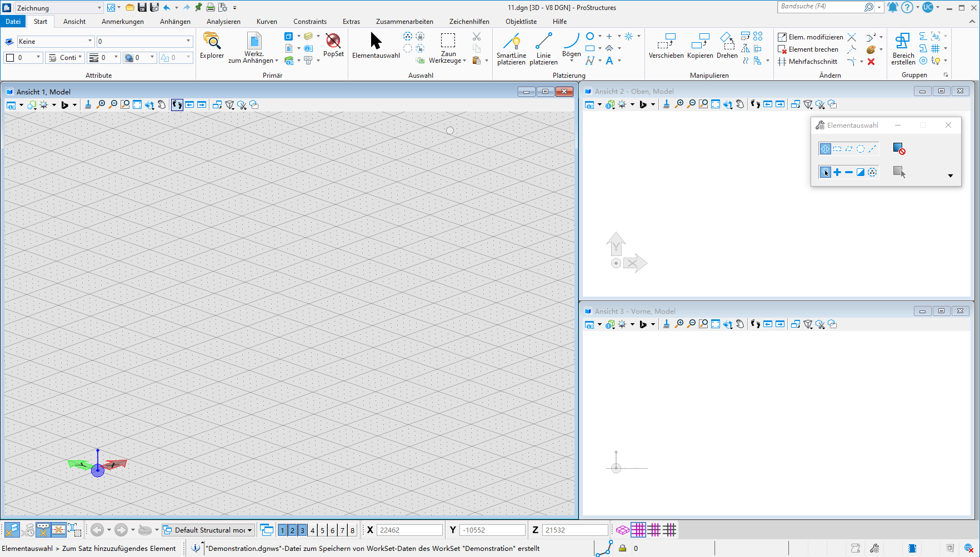Toggle view 4 button in view group
Viewport: 980px width, 557px height.
pyautogui.click(x=312, y=530)
